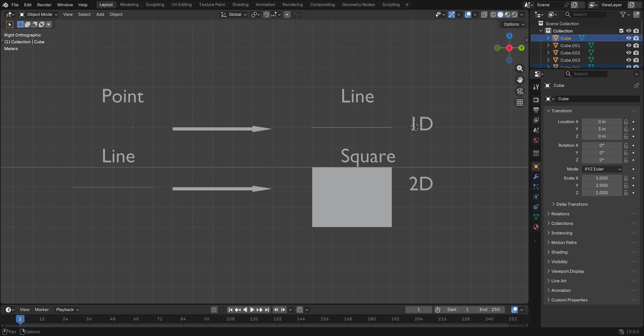Click the viewport zoom magnifier gizmo
This screenshot has height=336, width=644.
coord(520,69)
